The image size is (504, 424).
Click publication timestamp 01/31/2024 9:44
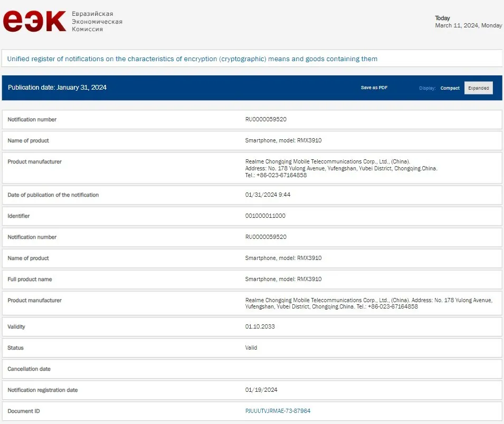tap(268, 195)
